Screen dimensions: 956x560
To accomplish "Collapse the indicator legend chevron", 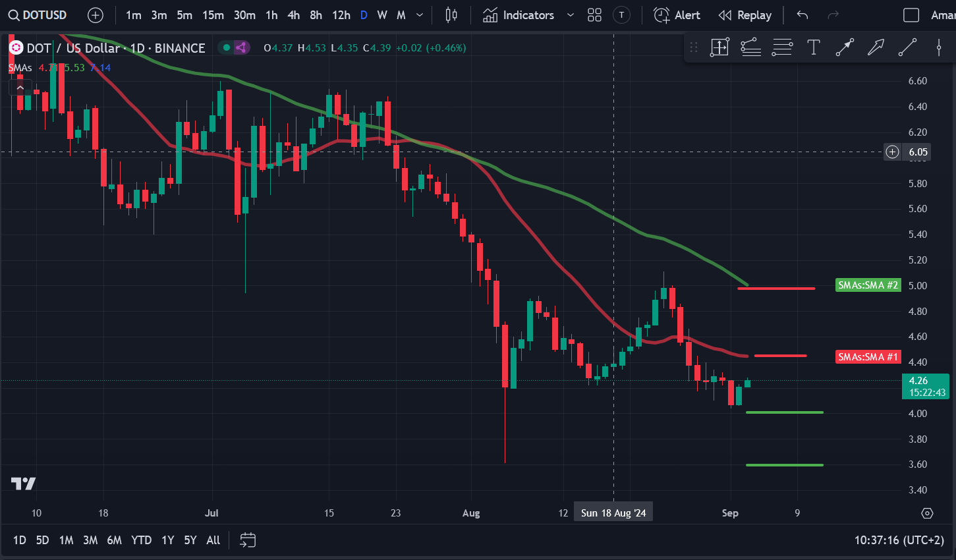I will coord(20,88).
